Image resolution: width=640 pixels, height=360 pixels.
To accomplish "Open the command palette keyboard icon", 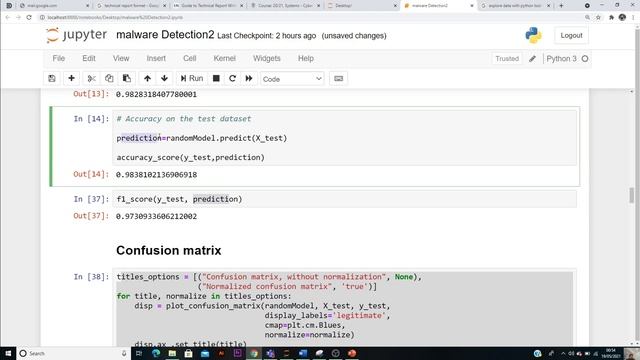I will pos(338,78).
